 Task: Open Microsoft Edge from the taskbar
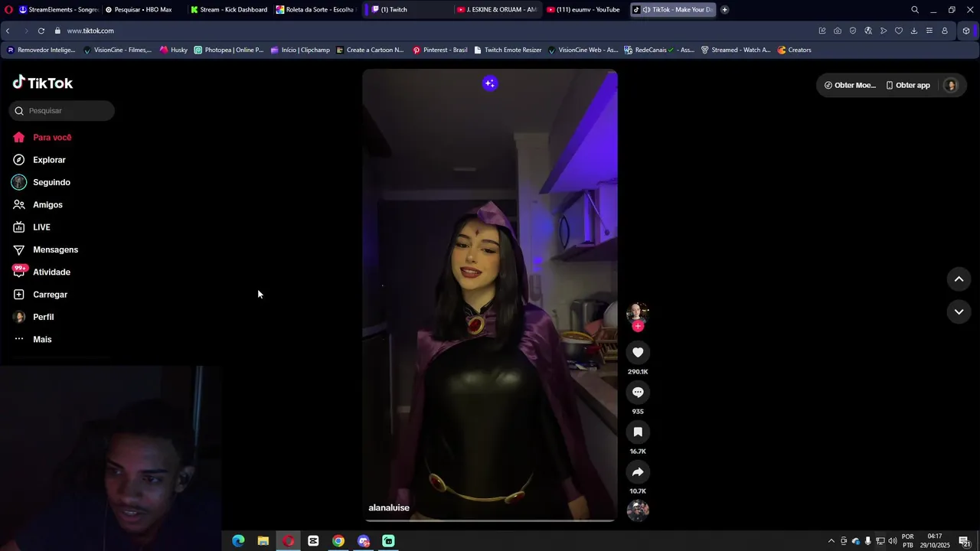point(238,541)
